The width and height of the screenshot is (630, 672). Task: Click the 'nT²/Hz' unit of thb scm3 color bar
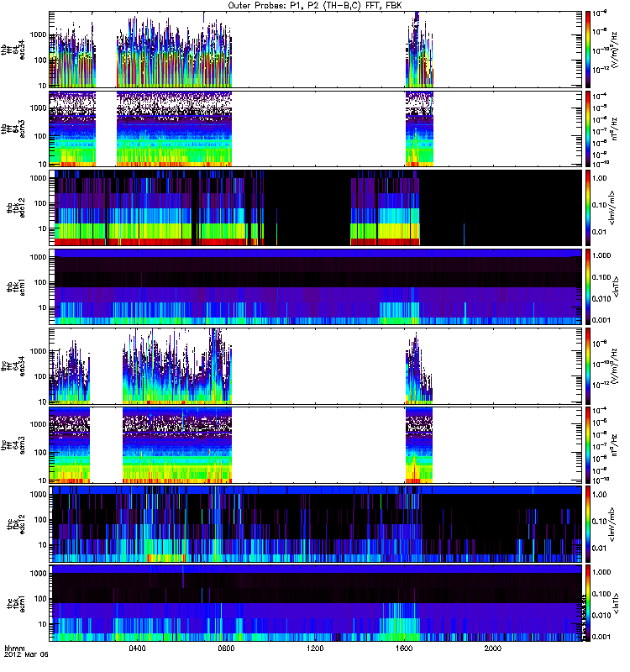pos(615,129)
